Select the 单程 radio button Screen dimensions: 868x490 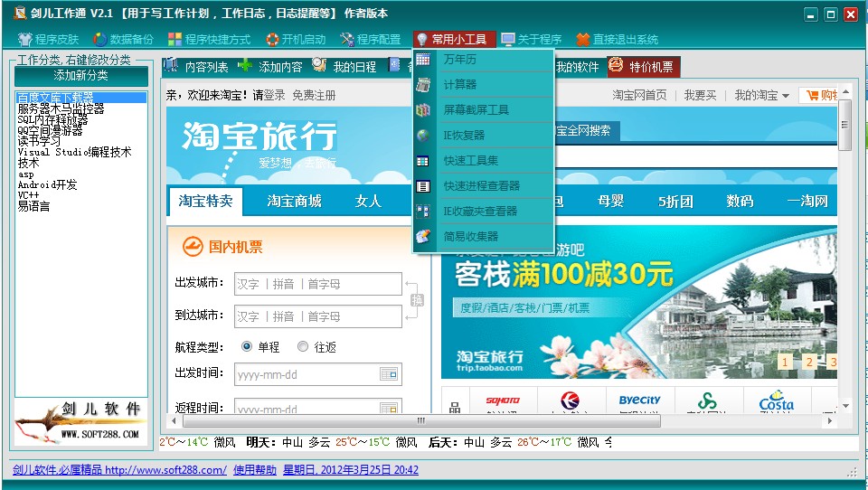coord(247,346)
